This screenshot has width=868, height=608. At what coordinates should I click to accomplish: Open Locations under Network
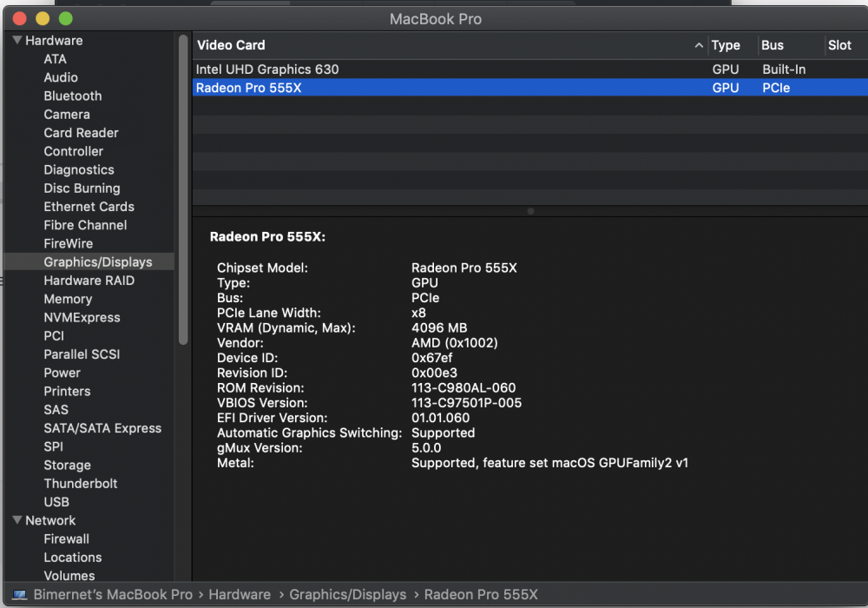(x=73, y=557)
